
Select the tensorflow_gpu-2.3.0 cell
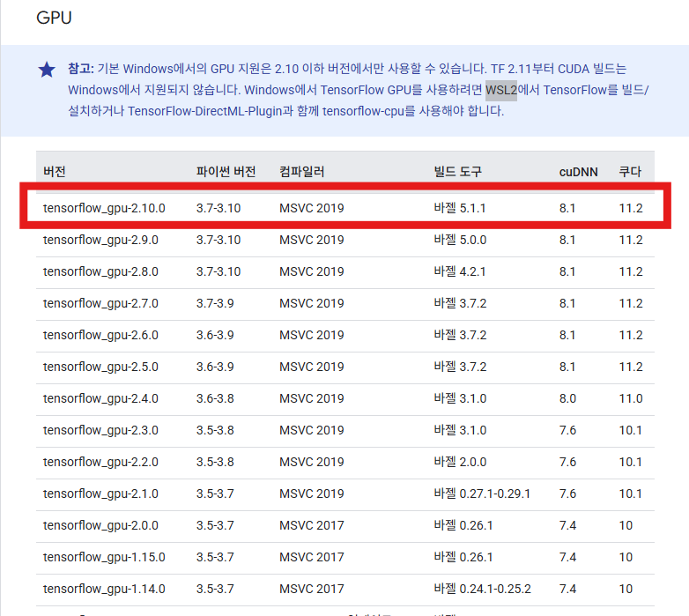(x=100, y=430)
